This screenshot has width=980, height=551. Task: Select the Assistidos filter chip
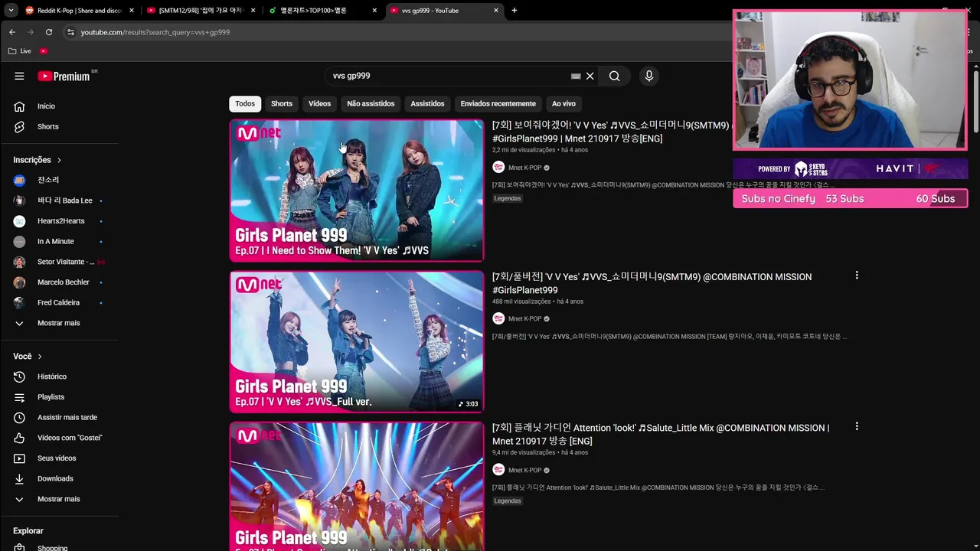click(427, 103)
